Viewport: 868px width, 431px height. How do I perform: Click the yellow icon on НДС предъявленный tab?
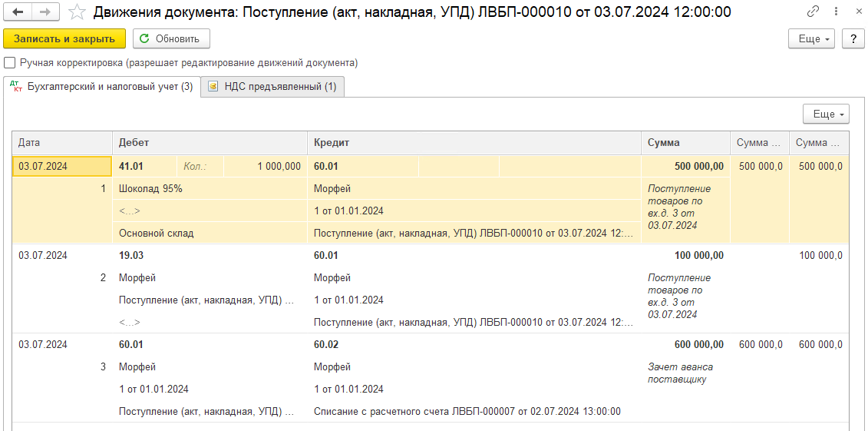[x=213, y=87]
